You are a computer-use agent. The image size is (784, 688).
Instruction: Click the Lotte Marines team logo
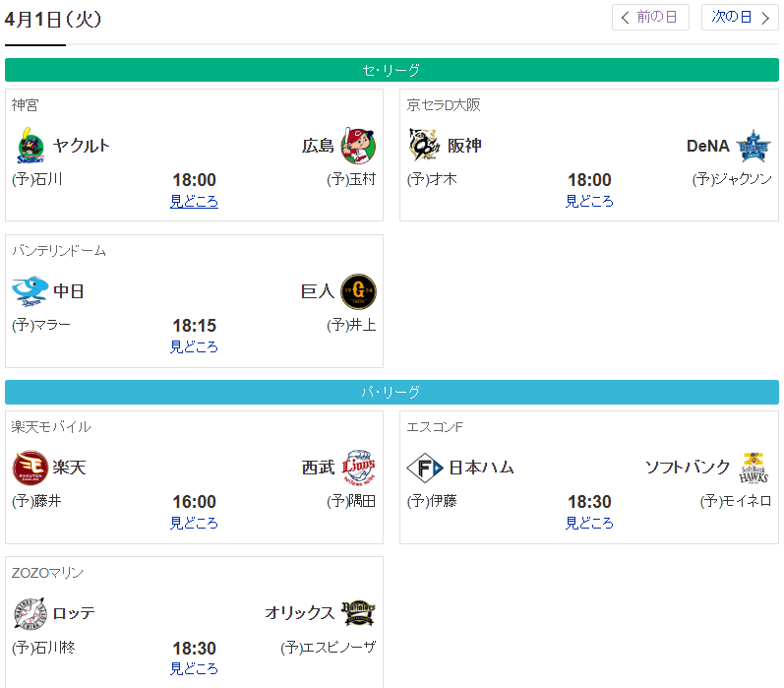point(30,613)
